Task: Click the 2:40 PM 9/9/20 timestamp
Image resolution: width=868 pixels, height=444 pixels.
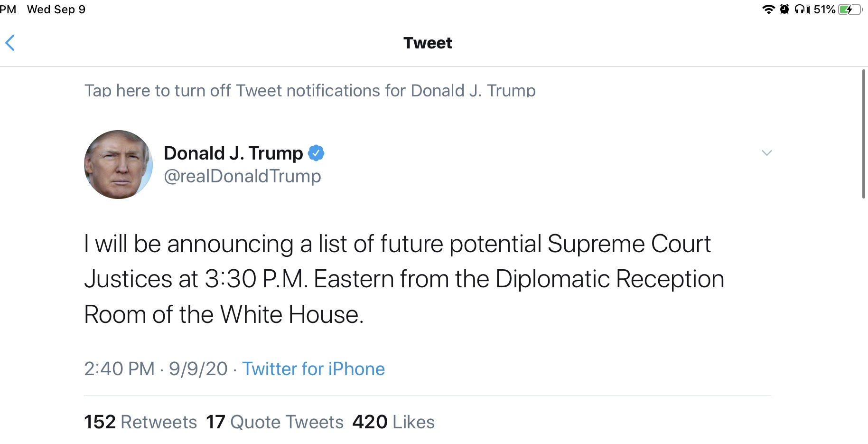Action: click(x=156, y=369)
